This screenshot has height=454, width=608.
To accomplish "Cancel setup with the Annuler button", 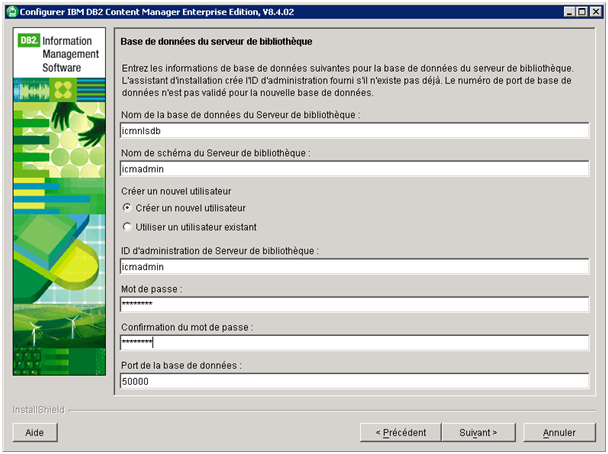I will coord(559,432).
